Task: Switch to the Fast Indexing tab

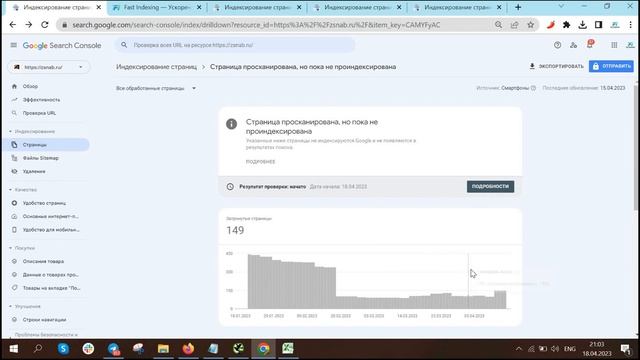Action: tap(157, 7)
